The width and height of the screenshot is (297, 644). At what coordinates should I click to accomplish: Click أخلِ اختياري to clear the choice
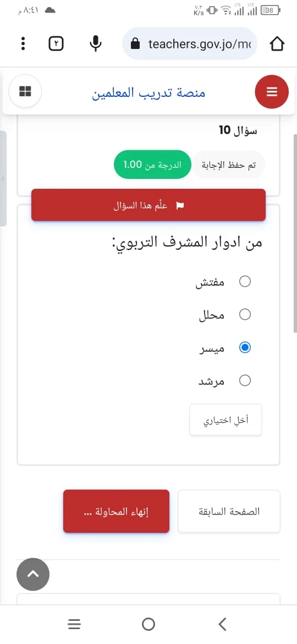(226, 420)
